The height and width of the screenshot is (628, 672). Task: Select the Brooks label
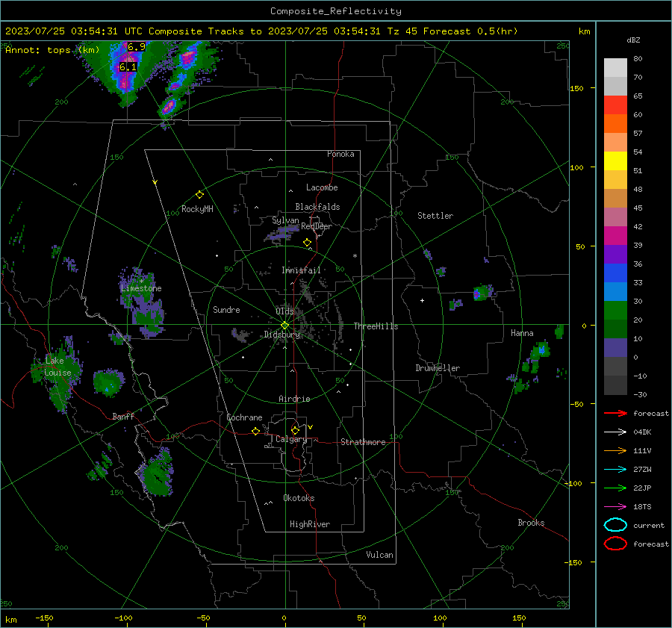coord(531,523)
